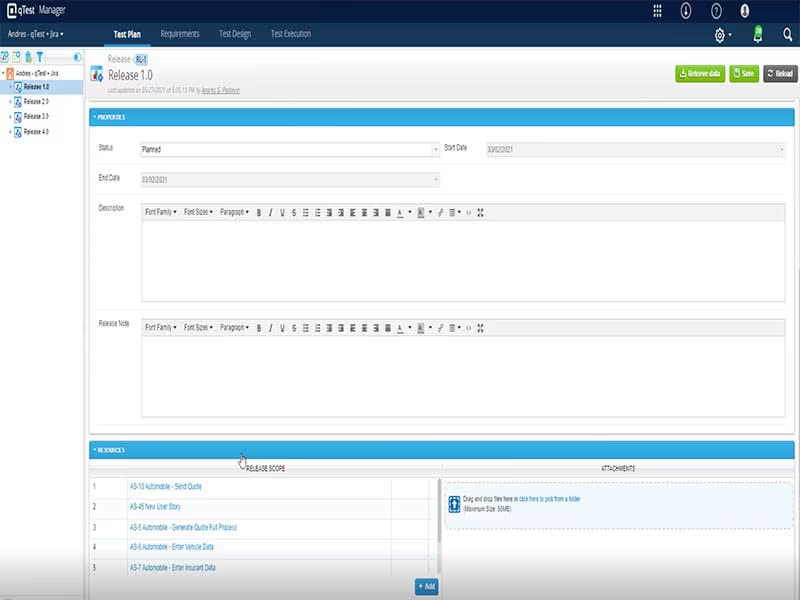Switch to the Test Execution tab
Screen dimensions: 800x600
(291, 34)
